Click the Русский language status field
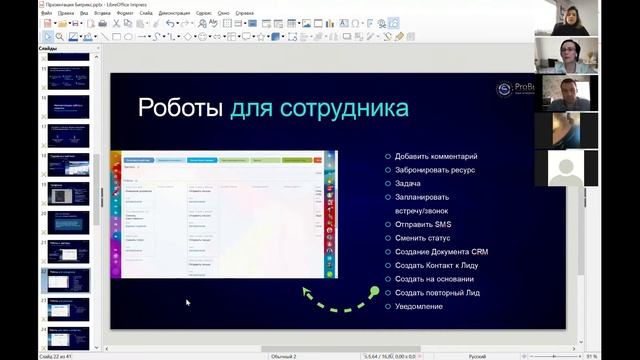 point(477,356)
